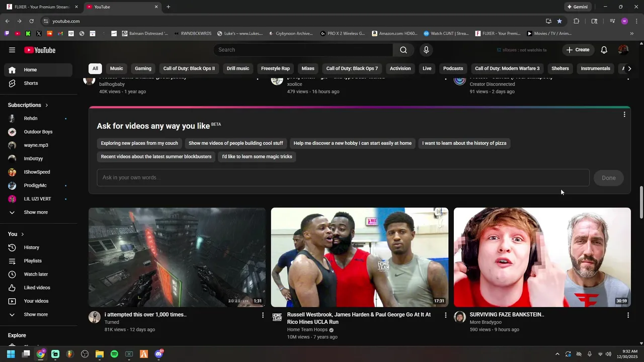Click the Create button

(x=578, y=50)
